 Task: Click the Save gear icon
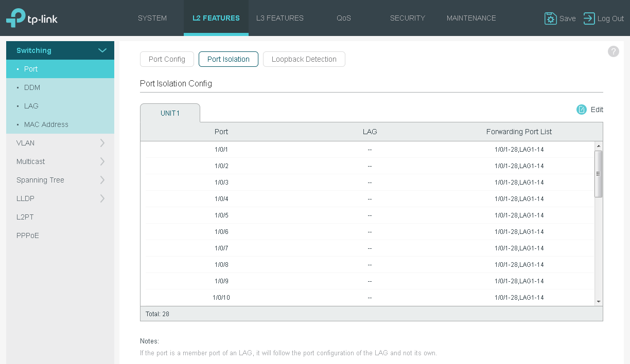tap(550, 19)
